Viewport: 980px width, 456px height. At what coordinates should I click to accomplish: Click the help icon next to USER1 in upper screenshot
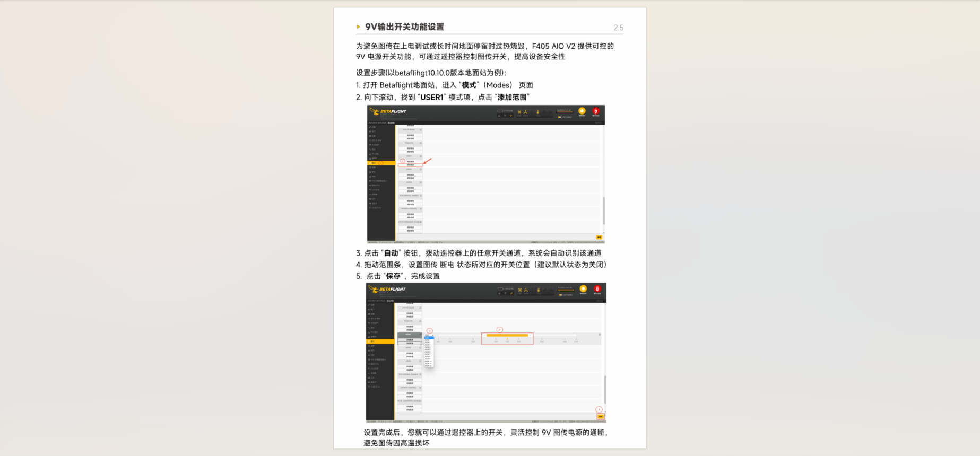(421, 156)
